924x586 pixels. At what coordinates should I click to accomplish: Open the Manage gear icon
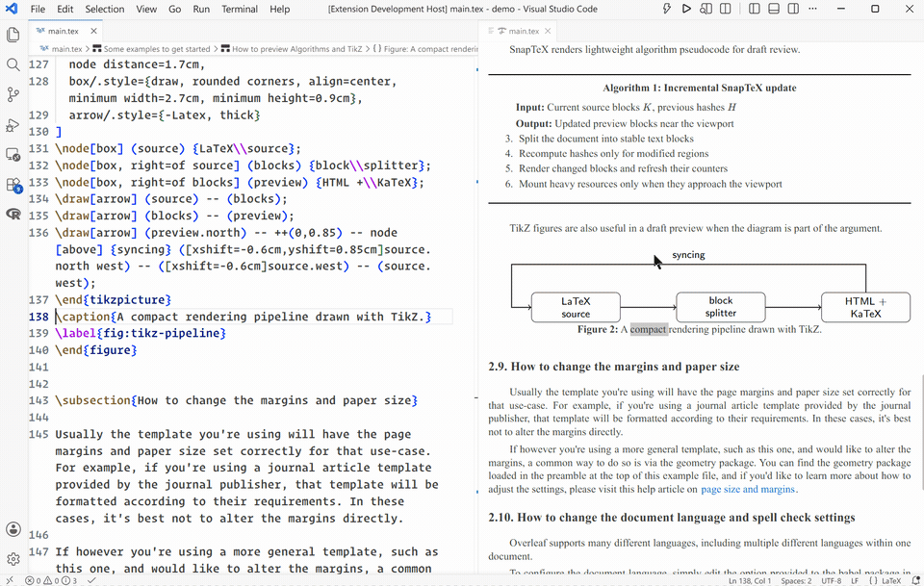click(13, 558)
